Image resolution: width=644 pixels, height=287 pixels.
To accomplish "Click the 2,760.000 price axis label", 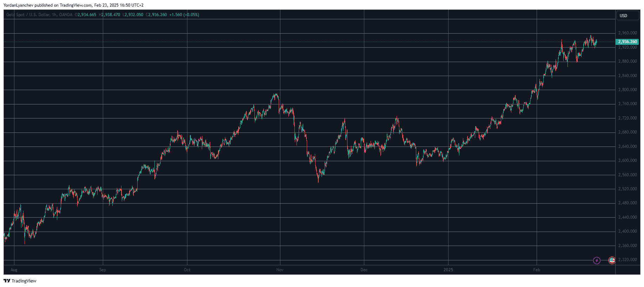I will (x=628, y=104).
